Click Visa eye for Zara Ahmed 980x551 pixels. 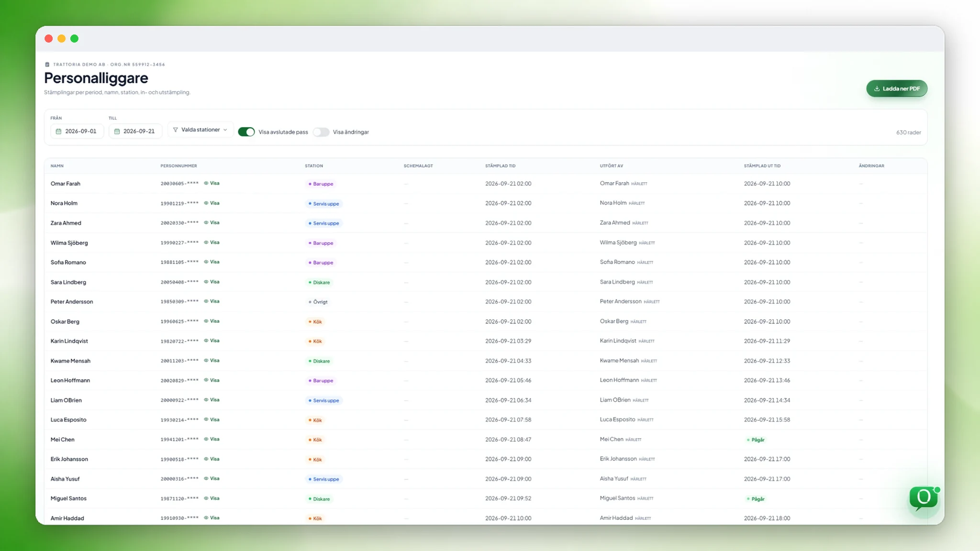[212, 222]
